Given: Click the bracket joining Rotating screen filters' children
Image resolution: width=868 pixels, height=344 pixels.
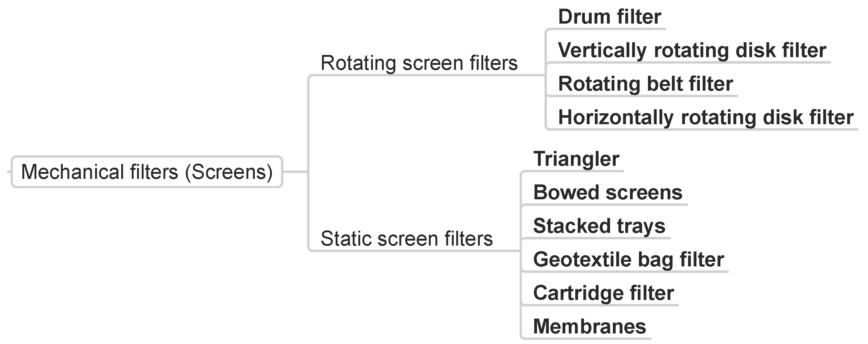Looking at the screenshot, I should click(x=546, y=101).
